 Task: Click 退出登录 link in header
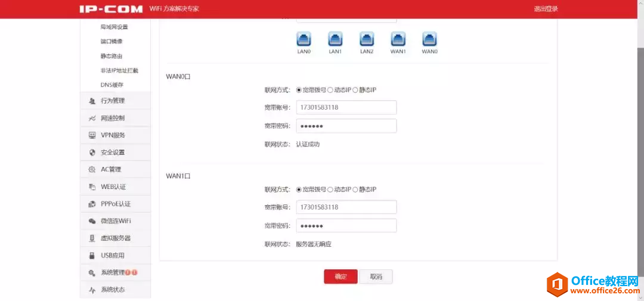(x=546, y=9)
